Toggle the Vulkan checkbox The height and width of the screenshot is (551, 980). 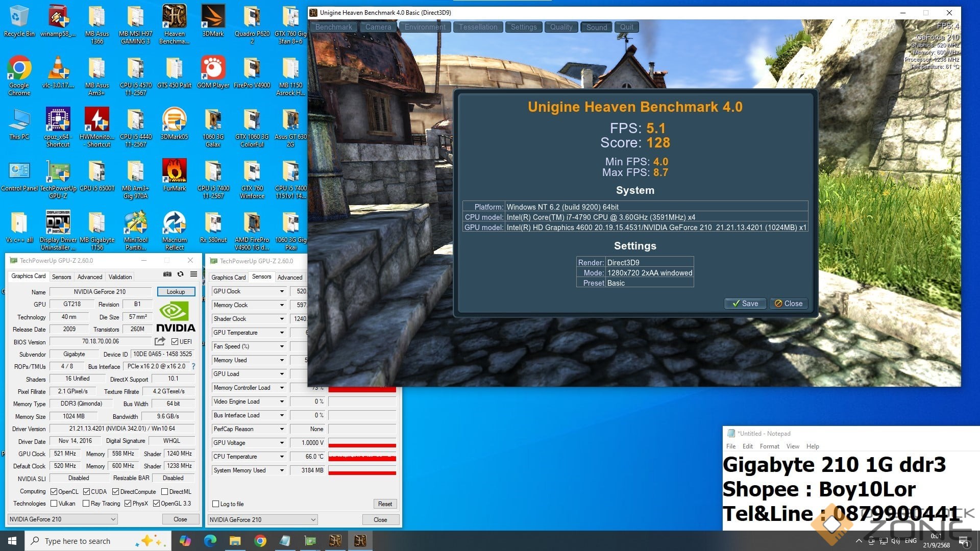[54, 504]
